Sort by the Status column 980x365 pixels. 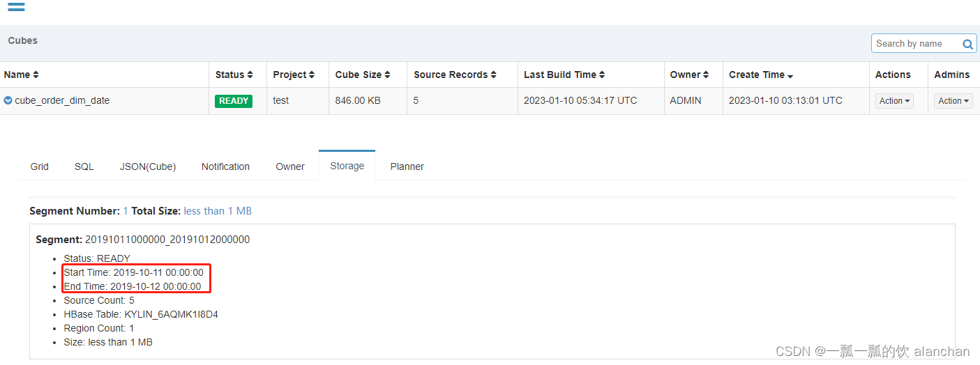(x=234, y=75)
